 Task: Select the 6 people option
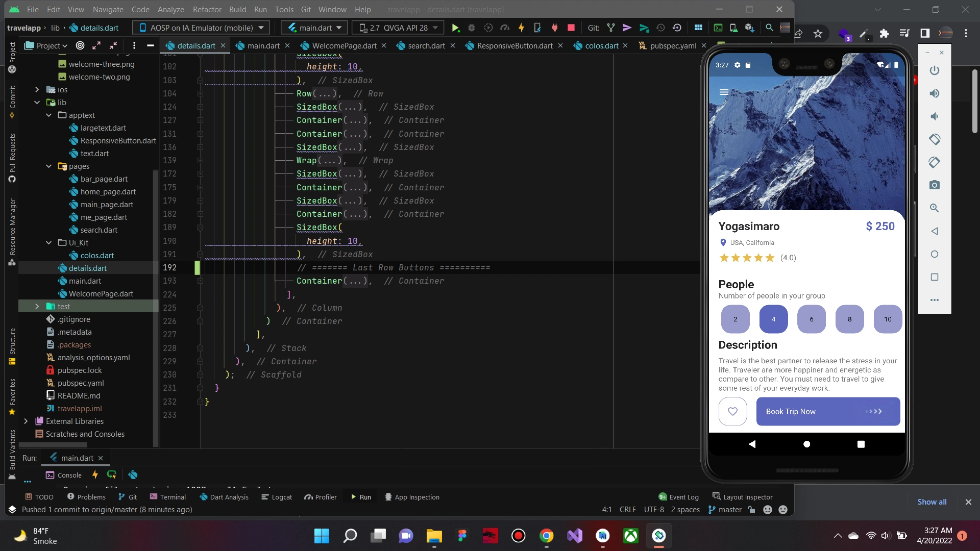(811, 319)
